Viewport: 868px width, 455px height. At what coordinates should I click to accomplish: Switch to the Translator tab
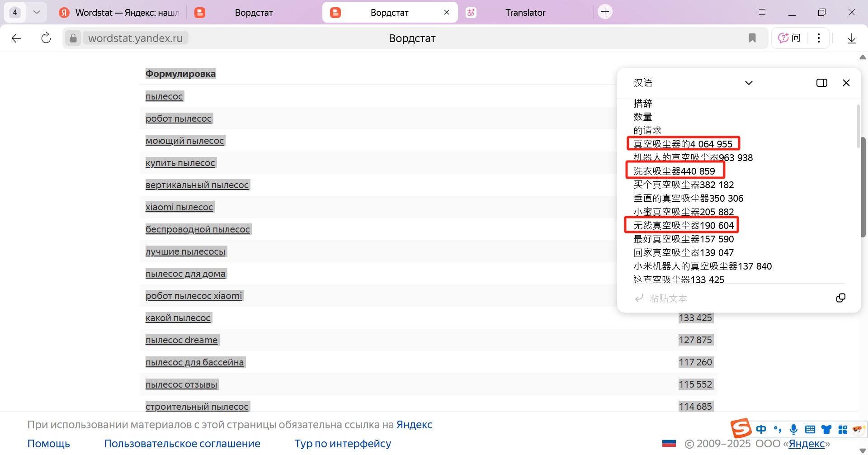point(525,13)
